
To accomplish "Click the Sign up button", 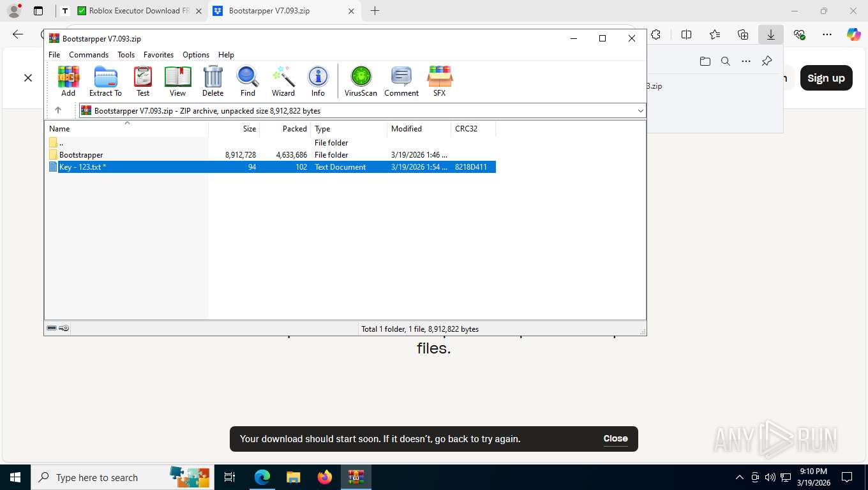I will [x=826, y=78].
